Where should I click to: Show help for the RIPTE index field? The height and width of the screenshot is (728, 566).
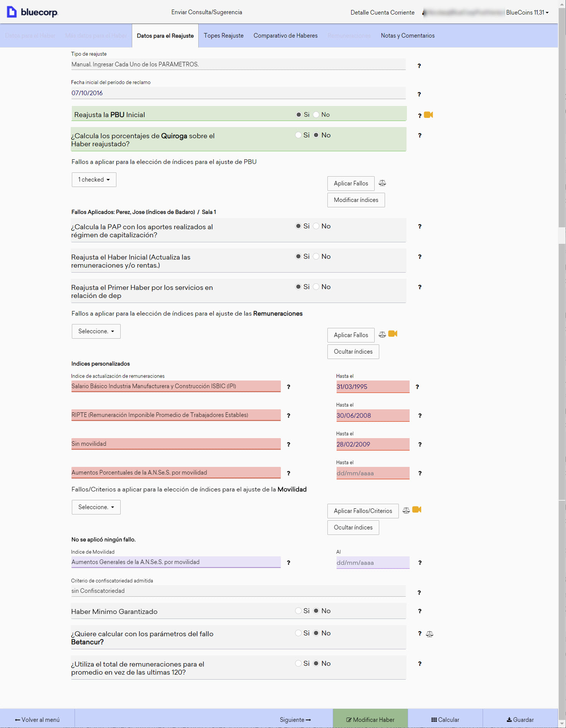pyautogui.click(x=289, y=416)
